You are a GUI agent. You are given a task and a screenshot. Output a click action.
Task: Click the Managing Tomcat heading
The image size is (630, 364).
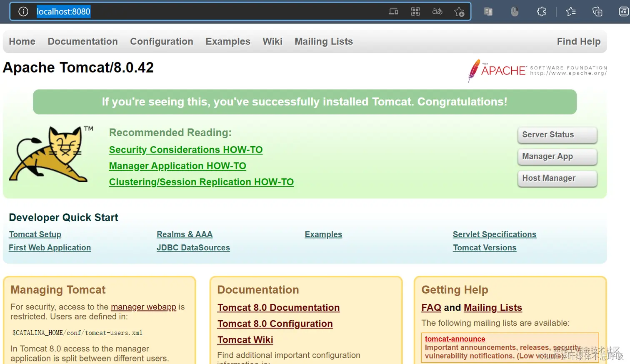58,290
